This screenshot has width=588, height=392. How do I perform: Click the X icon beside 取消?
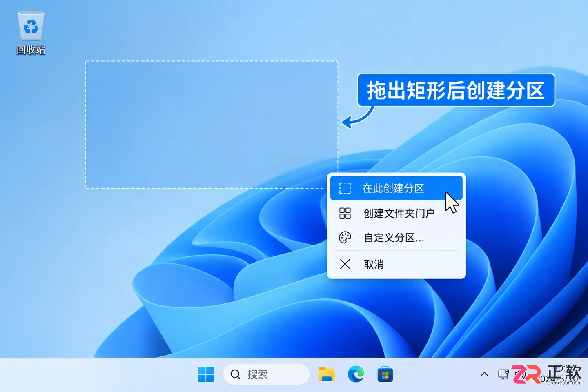(x=345, y=264)
